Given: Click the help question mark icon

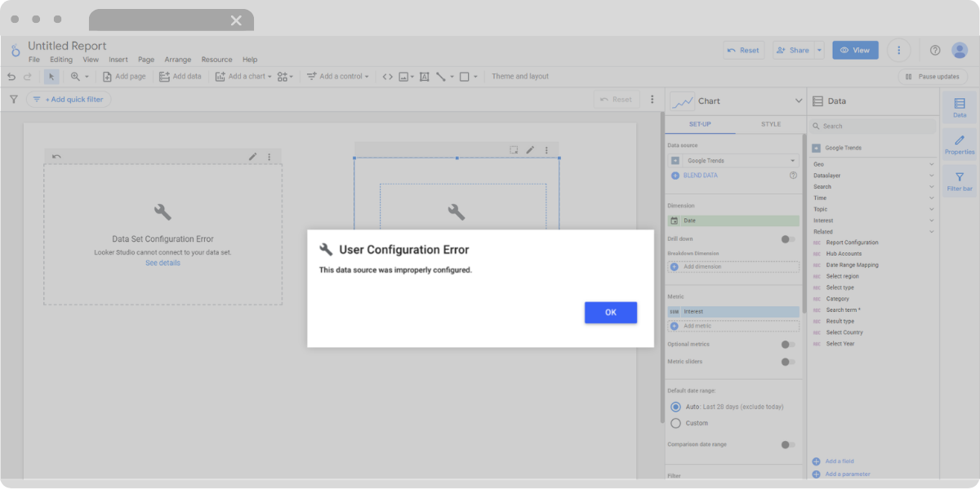Looking at the screenshot, I should pyautogui.click(x=935, y=50).
